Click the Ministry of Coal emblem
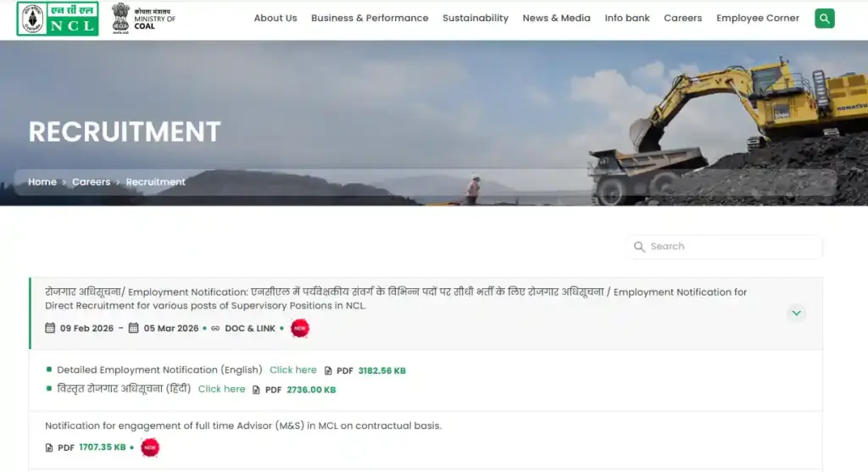This screenshot has height=472, width=868. 121,17
